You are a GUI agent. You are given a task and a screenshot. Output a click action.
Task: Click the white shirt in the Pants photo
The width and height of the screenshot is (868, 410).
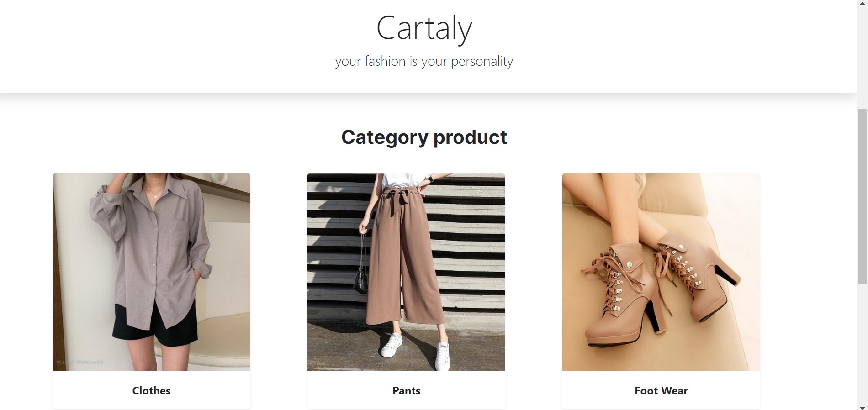pos(405,180)
